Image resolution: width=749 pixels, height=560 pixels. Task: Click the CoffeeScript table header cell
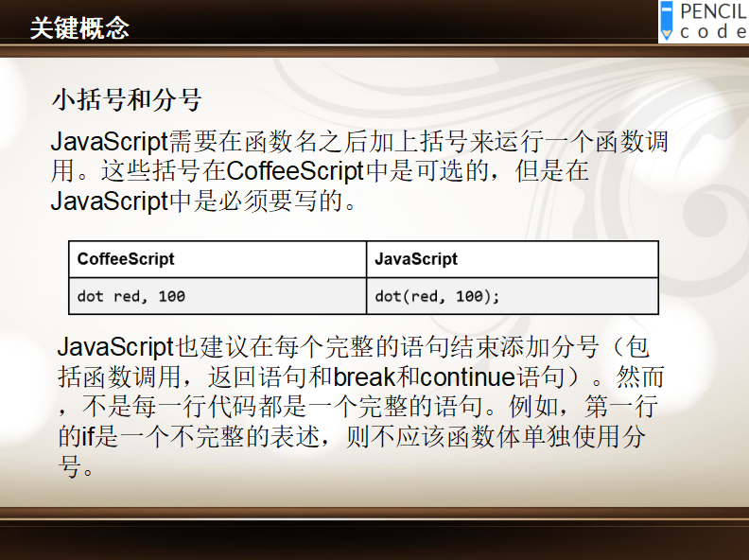pyautogui.click(x=218, y=259)
